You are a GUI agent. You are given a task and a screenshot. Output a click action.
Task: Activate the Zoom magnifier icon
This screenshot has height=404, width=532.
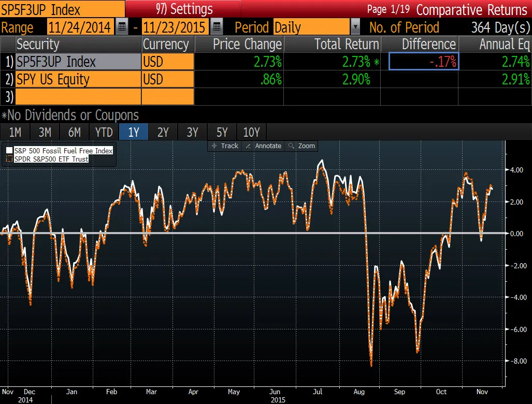pos(292,146)
